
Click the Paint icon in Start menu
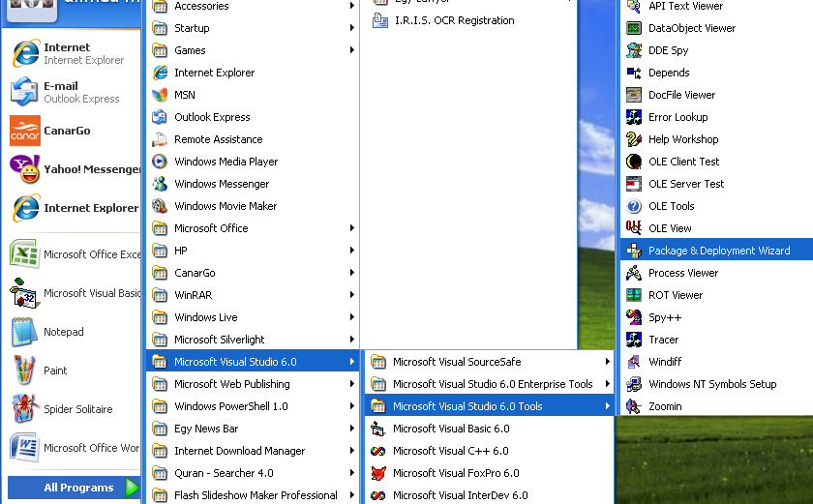tap(25, 371)
